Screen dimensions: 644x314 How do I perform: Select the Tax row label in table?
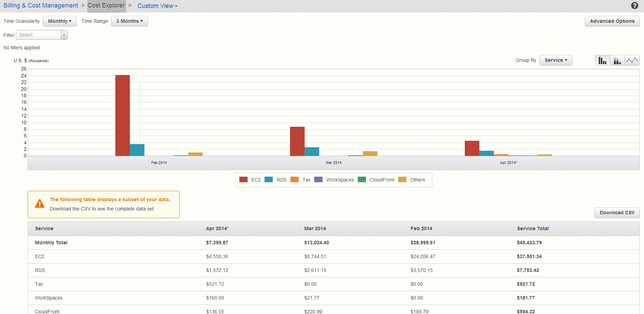pyautogui.click(x=39, y=284)
